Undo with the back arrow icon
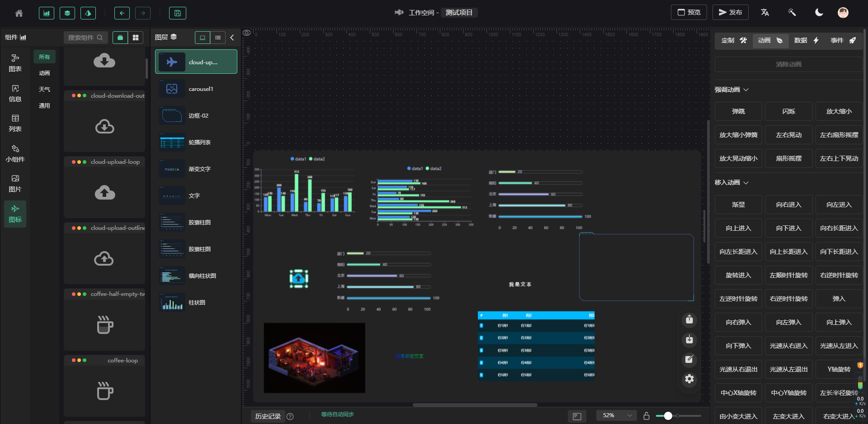868x424 pixels. tap(122, 13)
